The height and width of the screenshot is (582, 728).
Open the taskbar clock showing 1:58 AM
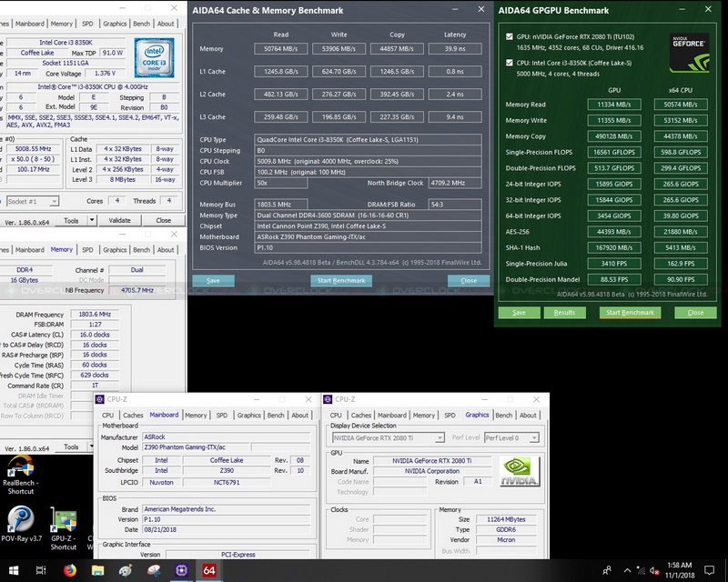680,570
